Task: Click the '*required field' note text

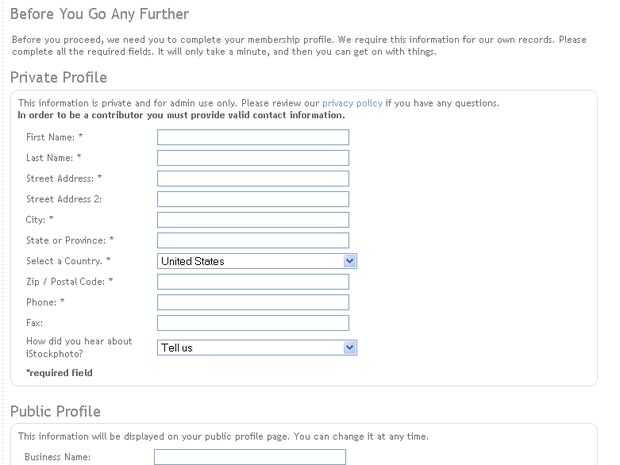Action: [x=59, y=373]
